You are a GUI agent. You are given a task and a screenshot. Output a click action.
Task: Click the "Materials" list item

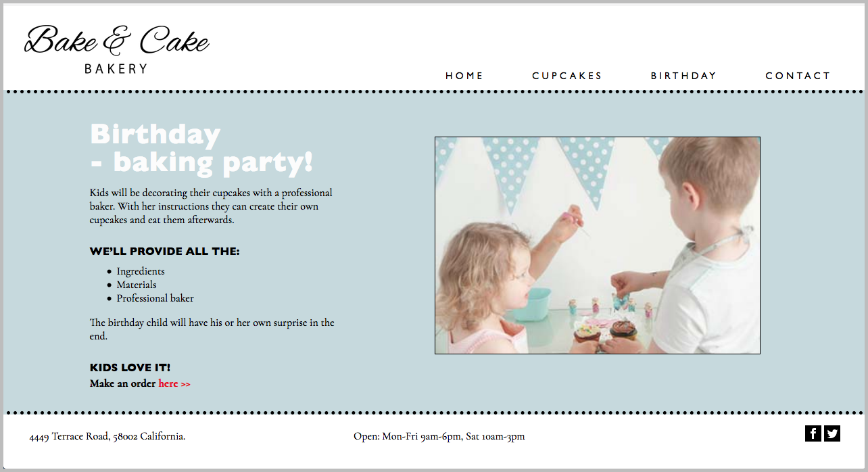coord(137,285)
